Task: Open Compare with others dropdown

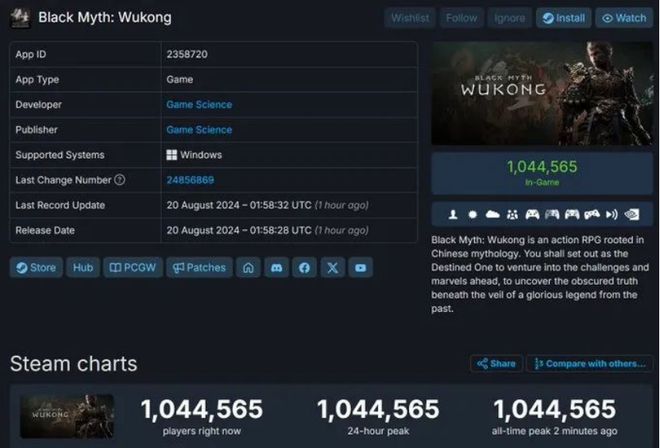Action: pyautogui.click(x=590, y=363)
